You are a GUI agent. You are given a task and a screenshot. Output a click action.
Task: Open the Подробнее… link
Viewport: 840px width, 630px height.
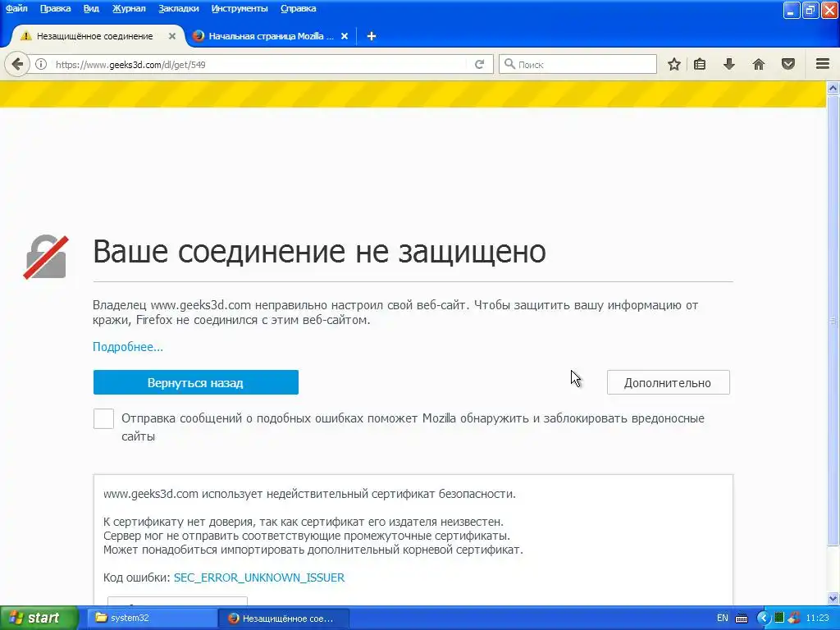click(x=127, y=347)
